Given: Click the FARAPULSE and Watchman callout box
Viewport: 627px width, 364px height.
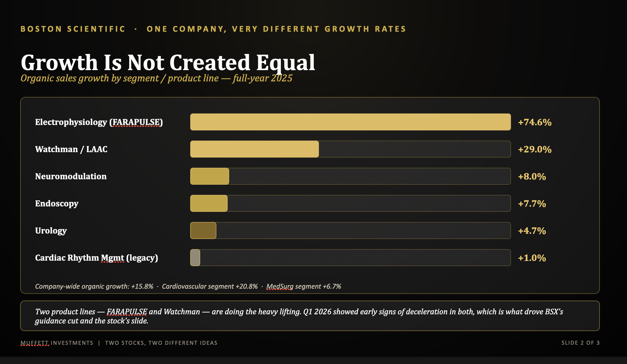Looking at the screenshot, I should (x=310, y=316).
